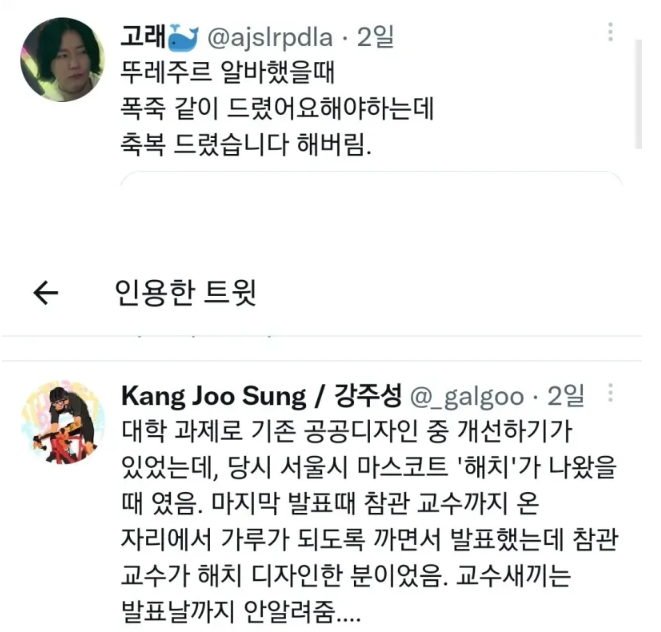The image size is (661, 632).
Task: Open Kang Joo Sung / 강주성 profile name
Action: pos(261,396)
